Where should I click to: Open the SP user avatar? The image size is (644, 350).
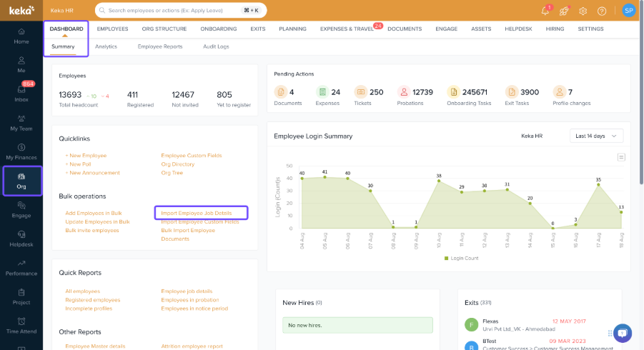point(628,10)
